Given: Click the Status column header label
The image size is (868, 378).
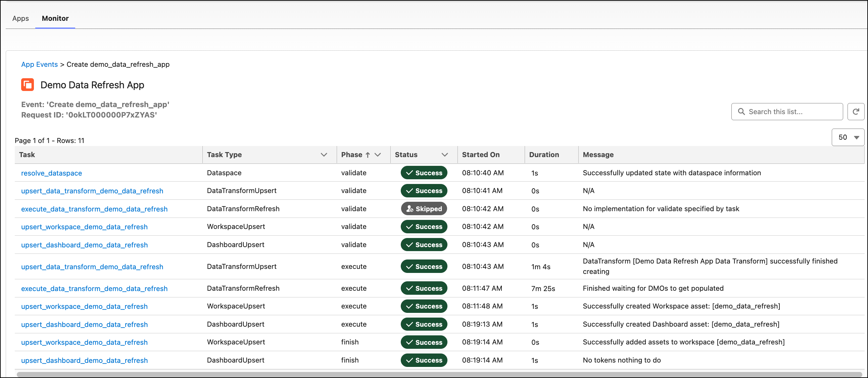Looking at the screenshot, I should point(406,155).
